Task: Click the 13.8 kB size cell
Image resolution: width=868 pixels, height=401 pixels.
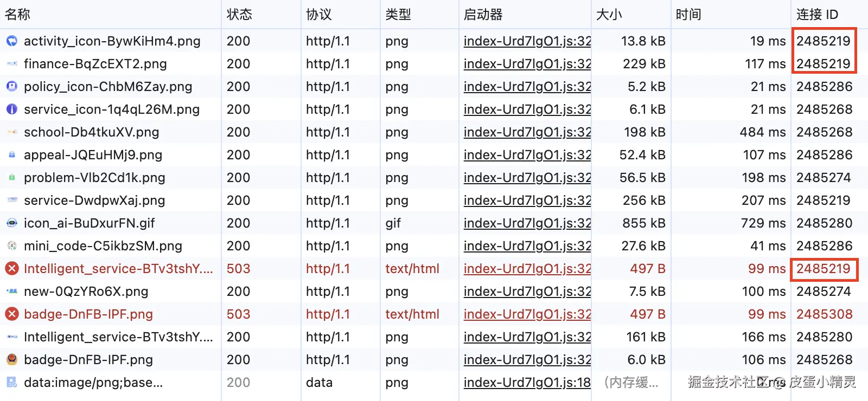Action: (643, 41)
